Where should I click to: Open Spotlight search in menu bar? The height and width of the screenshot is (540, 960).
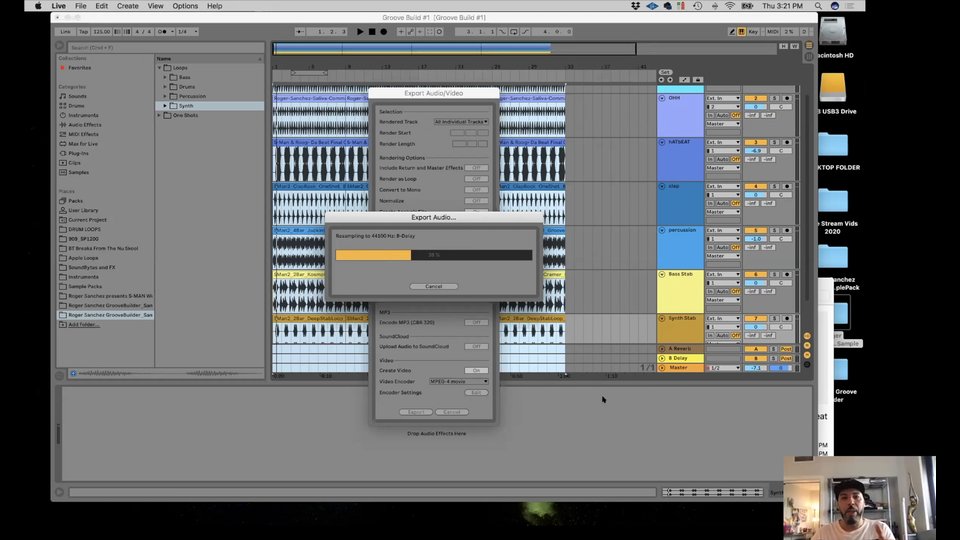pos(819,6)
